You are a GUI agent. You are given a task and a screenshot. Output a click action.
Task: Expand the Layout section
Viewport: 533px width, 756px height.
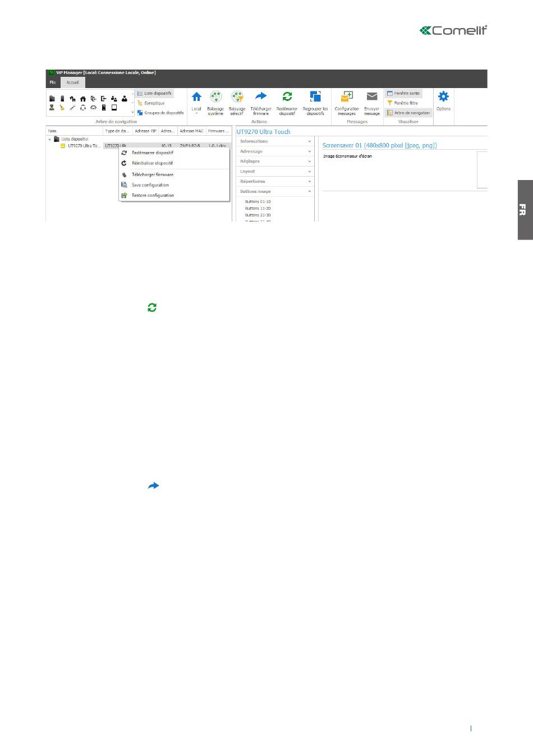coord(275,172)
